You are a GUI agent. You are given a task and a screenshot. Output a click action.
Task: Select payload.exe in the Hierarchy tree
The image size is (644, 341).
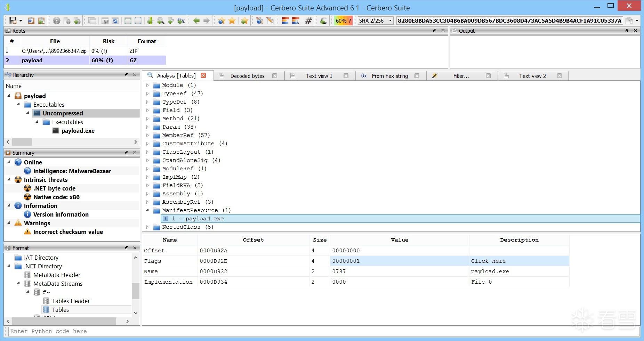78,131
